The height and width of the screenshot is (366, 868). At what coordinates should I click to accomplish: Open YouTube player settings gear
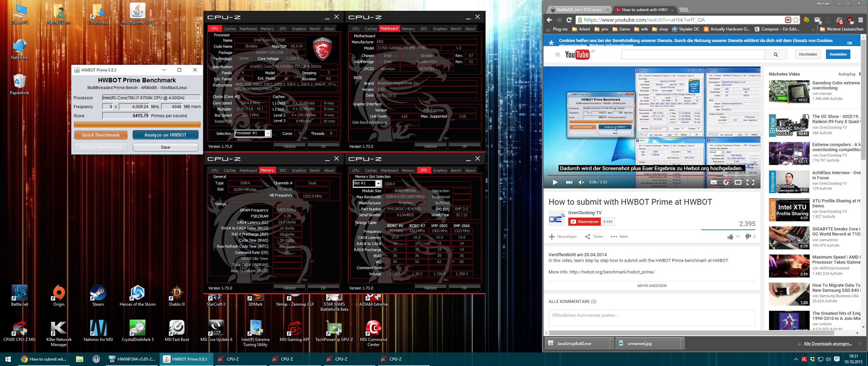[x=726, y=182]
